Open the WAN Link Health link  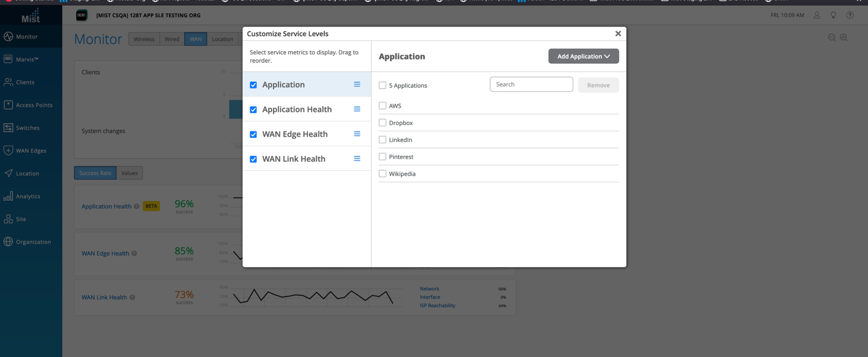click(104, 297)
